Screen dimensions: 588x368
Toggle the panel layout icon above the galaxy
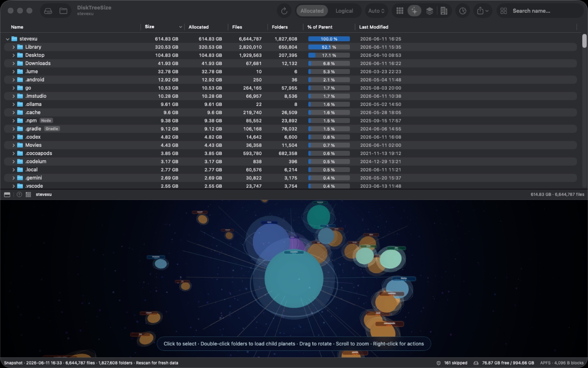[x=7, y=195]
